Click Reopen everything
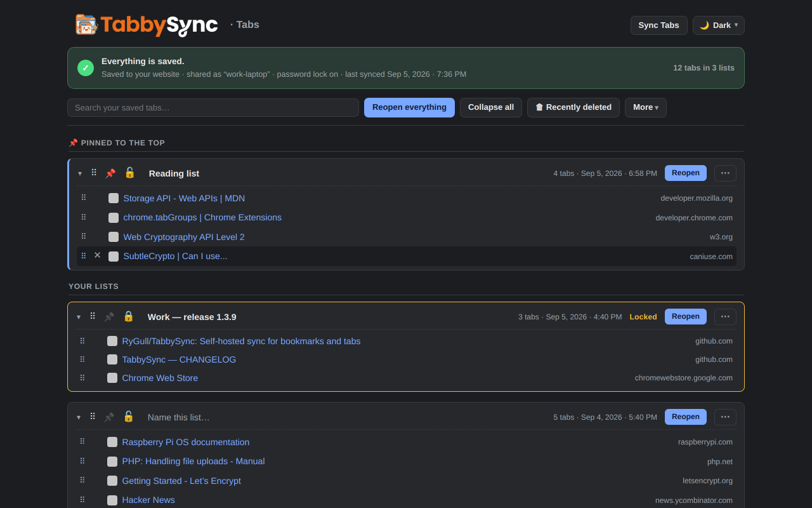The width and height of the screenshot is (812, 508). point(409,107)
